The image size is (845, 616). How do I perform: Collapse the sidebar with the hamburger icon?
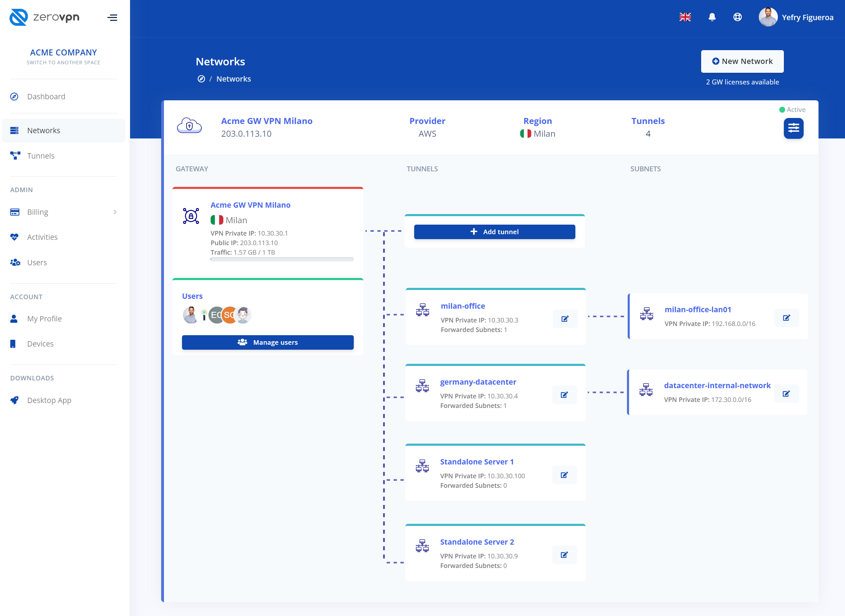click(x=112, y=18)
